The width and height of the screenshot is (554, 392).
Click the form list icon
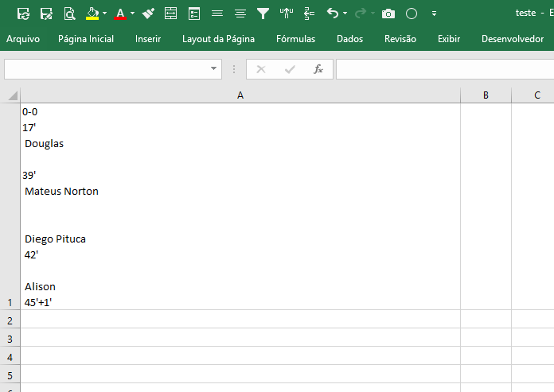coord(194,14)
